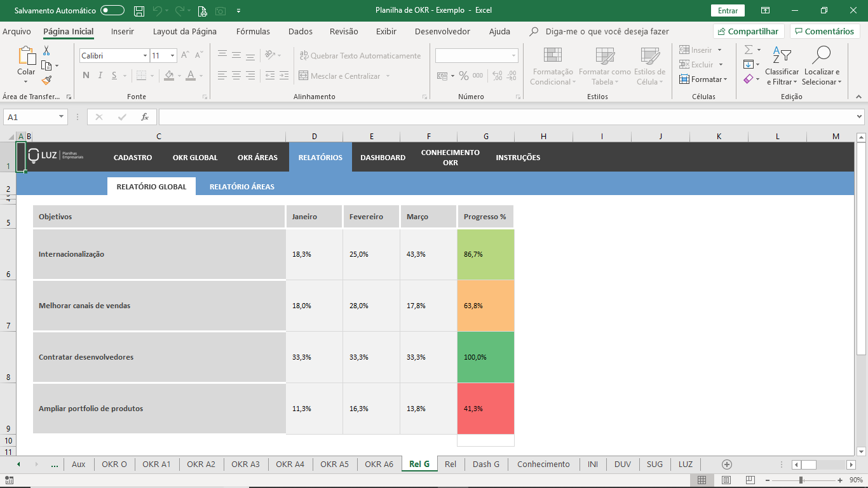Click the zoom in plus button

point(840,480)
